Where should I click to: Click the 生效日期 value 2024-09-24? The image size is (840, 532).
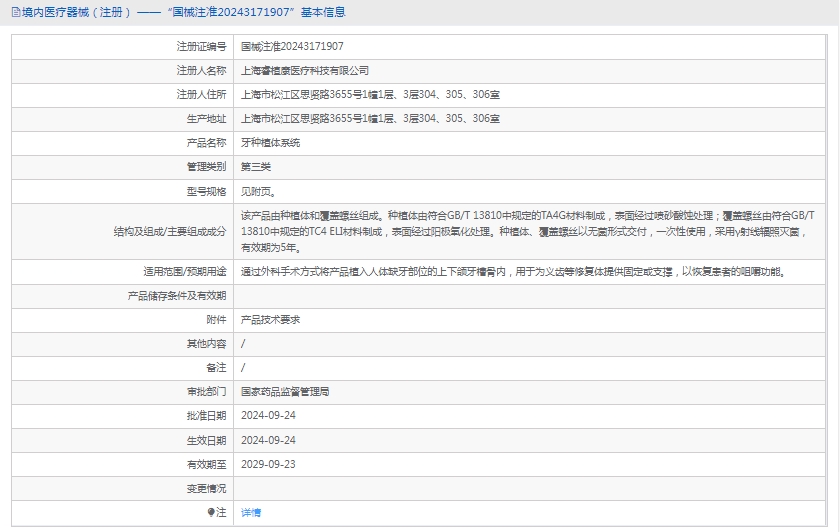(268, 439)
